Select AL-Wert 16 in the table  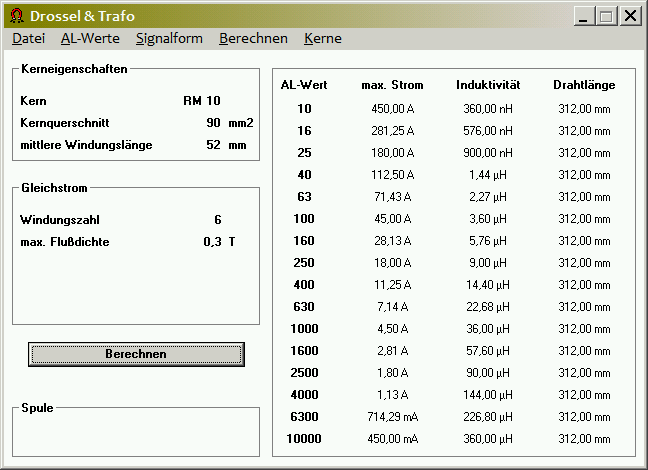coord(304,131)
